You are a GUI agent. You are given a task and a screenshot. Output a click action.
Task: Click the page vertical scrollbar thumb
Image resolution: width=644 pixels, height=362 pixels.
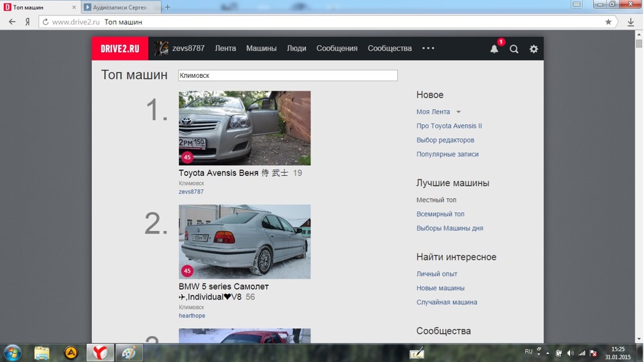639,43
